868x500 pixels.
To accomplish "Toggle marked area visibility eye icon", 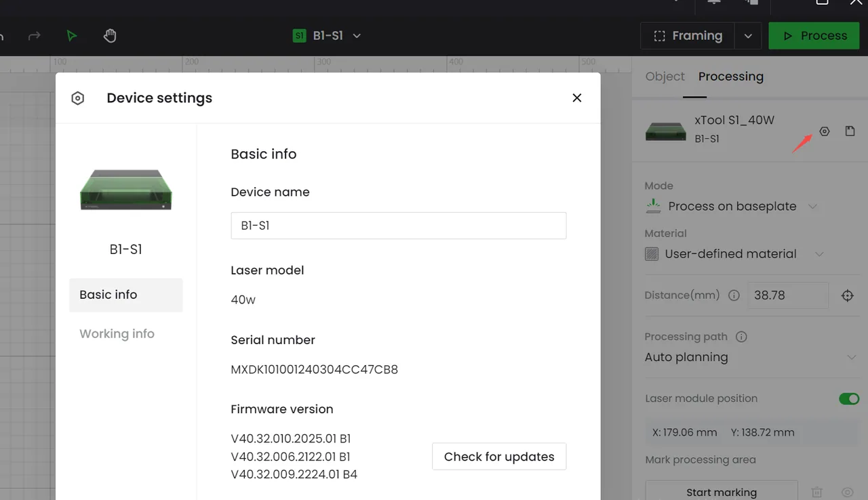I will (847, 493).
